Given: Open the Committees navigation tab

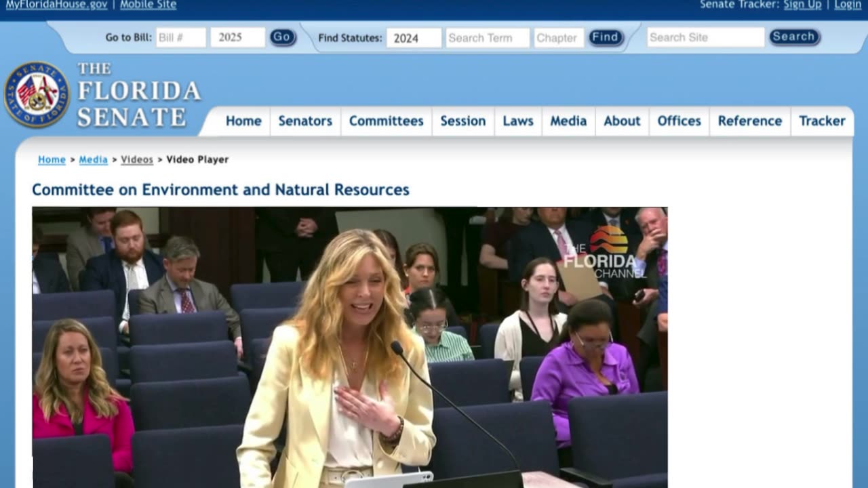Looking at the screenshot, I should [386, 121].
